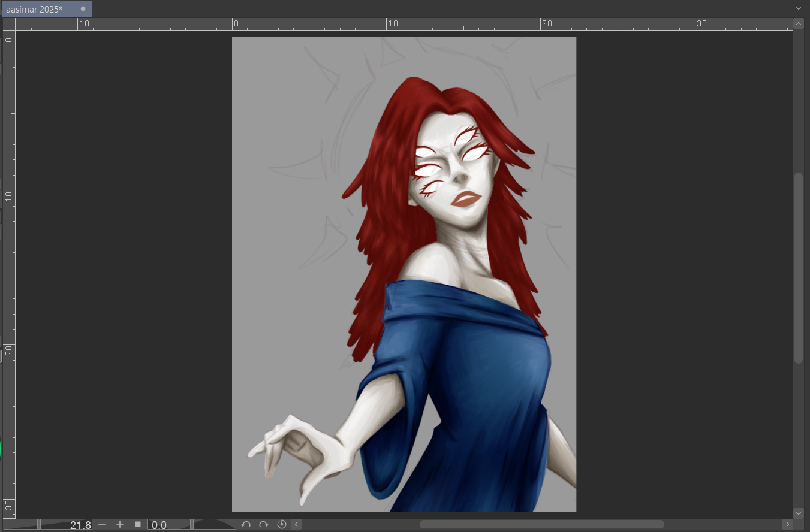
Task: Reset the canvas rotation
Action: point(281,525)
